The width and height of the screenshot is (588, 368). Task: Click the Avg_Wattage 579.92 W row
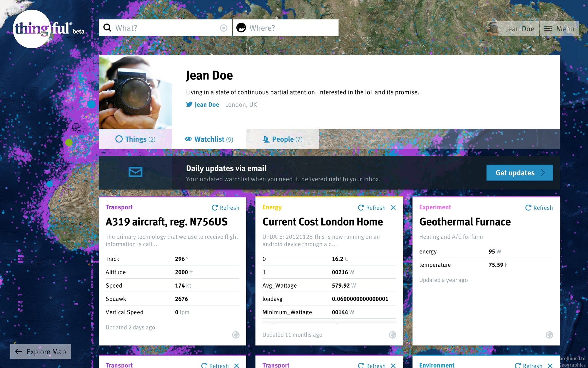pyautogui.click(x=329, y=285)
